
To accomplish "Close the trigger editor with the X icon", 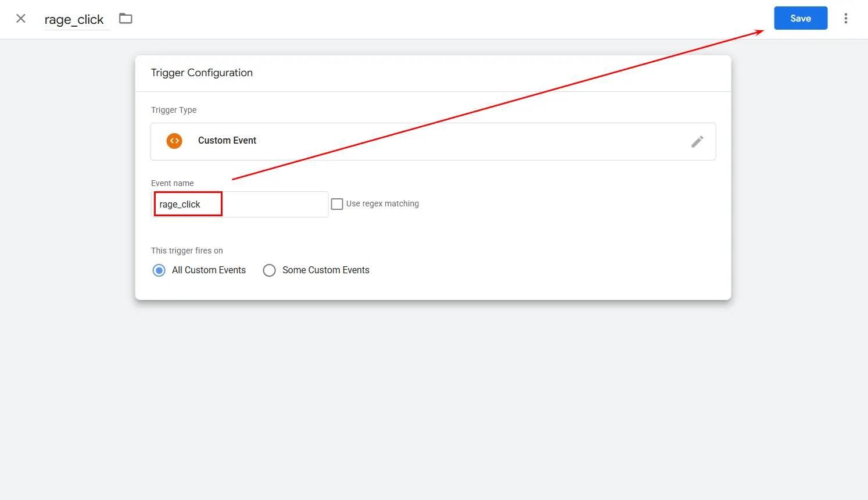I will coord(21,19).
